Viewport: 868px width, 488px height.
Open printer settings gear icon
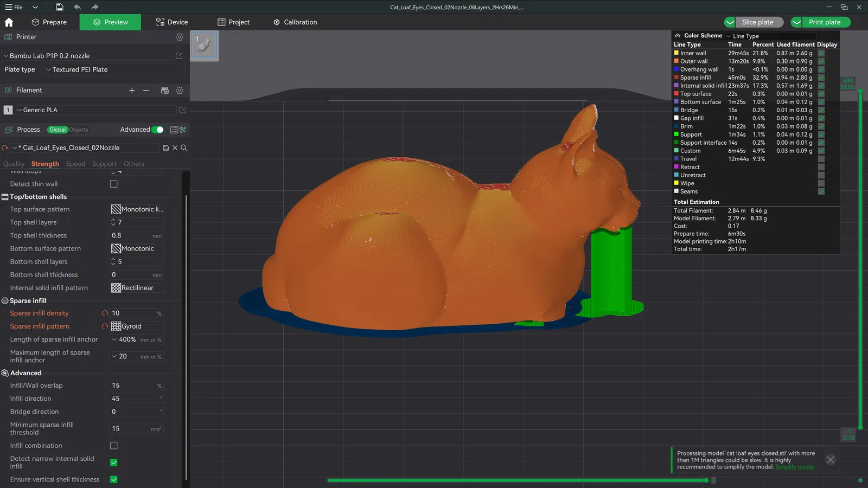[180, 37]
